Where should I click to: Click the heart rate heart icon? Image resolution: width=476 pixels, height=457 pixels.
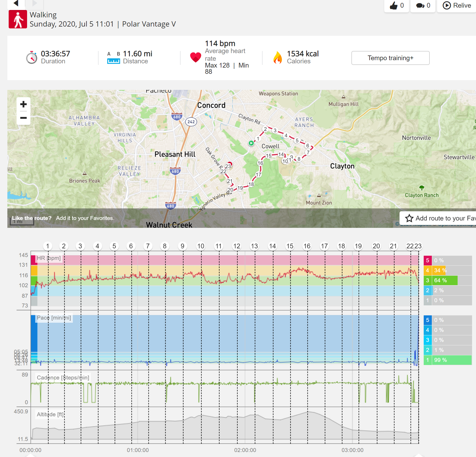(196, 57)
